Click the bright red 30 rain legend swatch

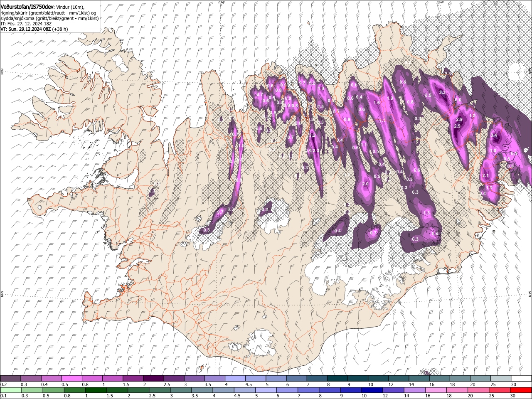[x=521, y=390]
